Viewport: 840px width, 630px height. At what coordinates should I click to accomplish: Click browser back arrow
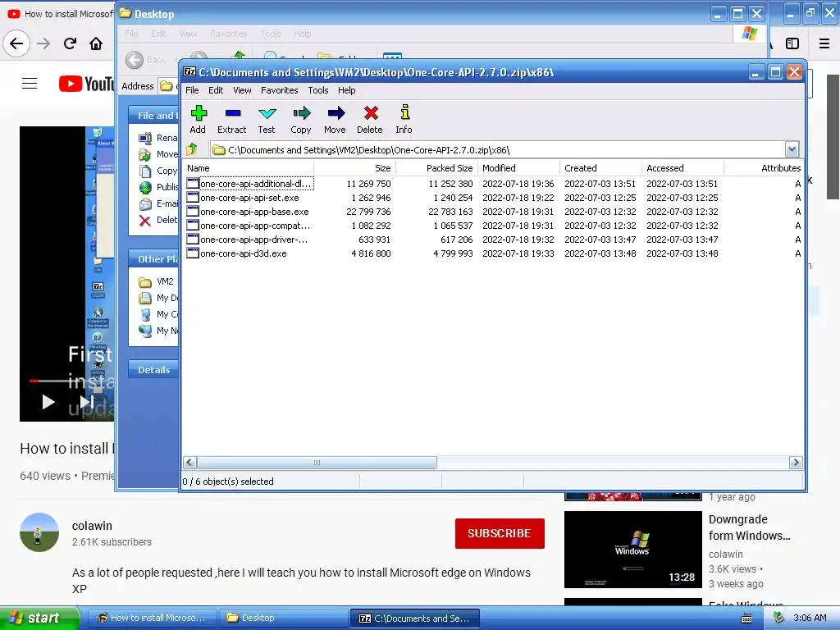[x=16, y=43]
